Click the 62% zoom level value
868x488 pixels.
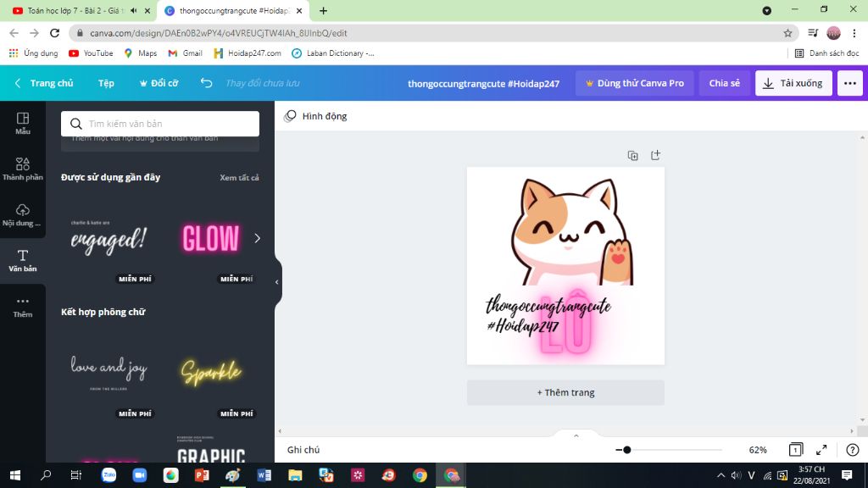[x=758, y=450]
